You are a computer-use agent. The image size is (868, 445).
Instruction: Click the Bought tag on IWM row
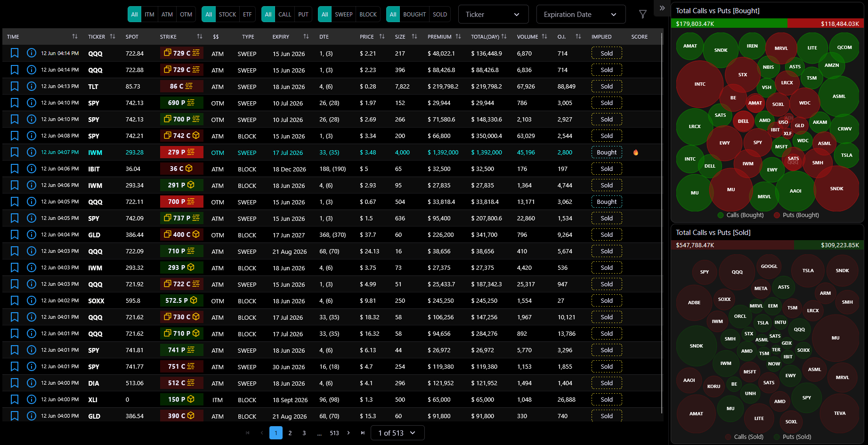click(607, 152)
